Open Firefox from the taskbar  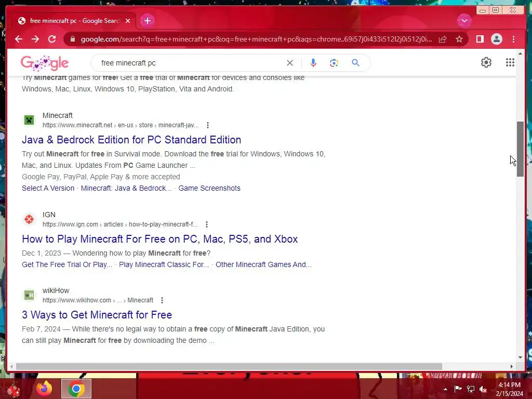(44, 389)
